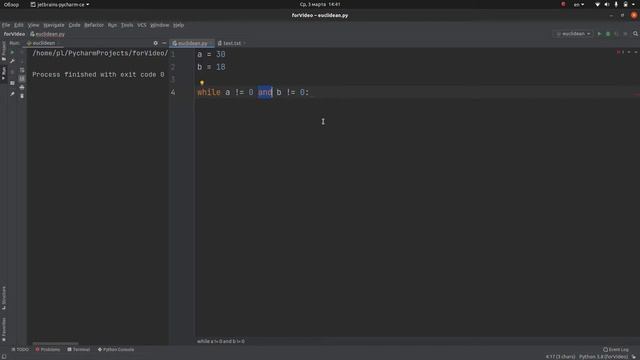Click the pin tab icon in Run panel
Image resolution: width=640 pixels, height=360 pixels.
12,94
